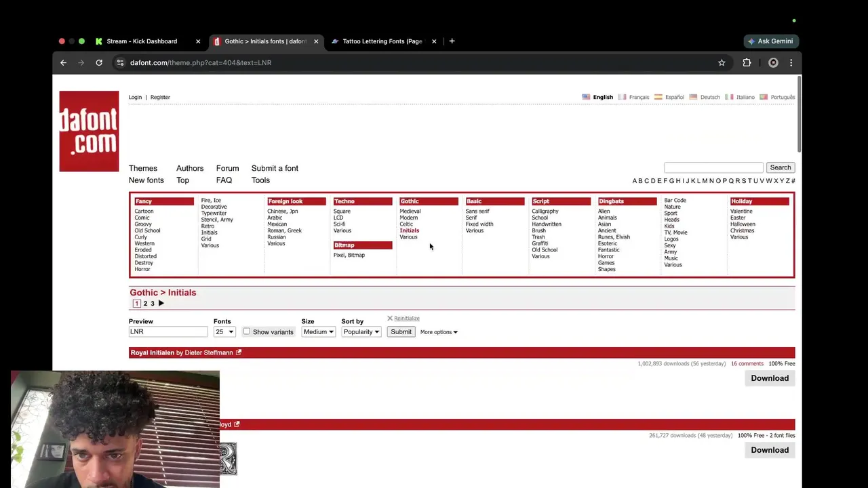Open the Size dropdown set to Medium
The image size is (868, 488).
tap(318, 331)
